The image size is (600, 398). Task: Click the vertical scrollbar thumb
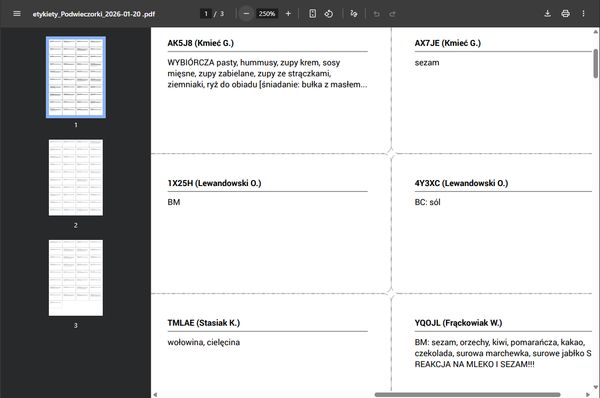click(x=596, y=64)
